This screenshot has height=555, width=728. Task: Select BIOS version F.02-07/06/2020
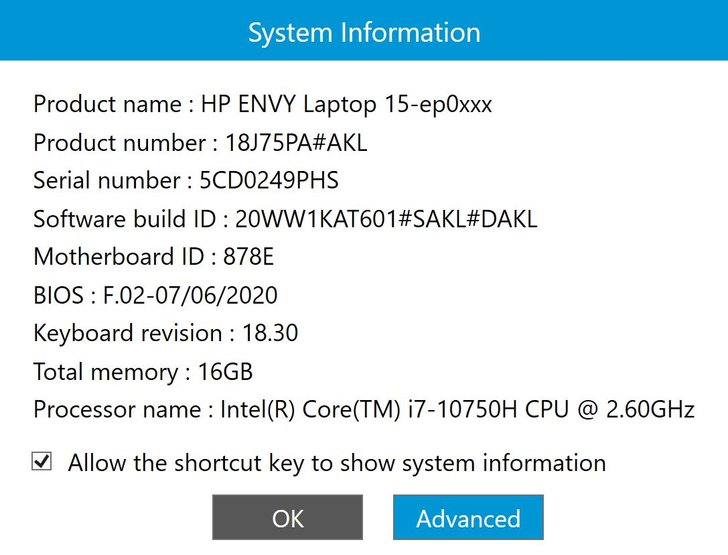[190, 295]
